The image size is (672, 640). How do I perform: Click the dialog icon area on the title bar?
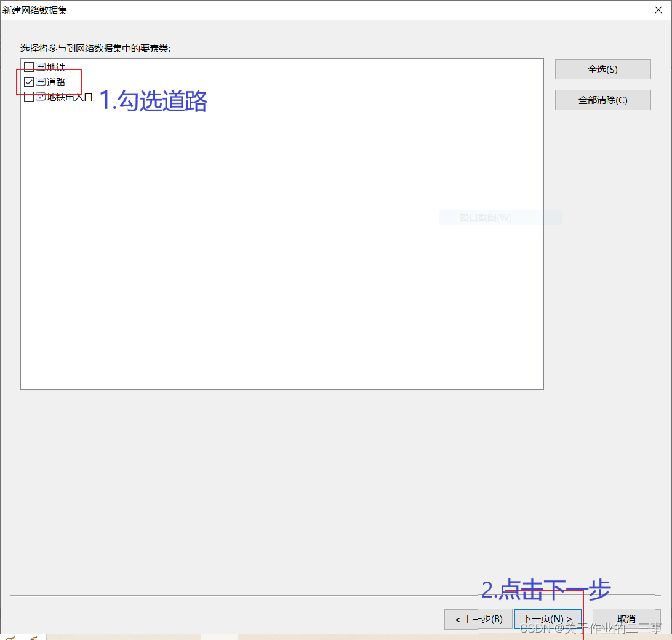[6, 10]
